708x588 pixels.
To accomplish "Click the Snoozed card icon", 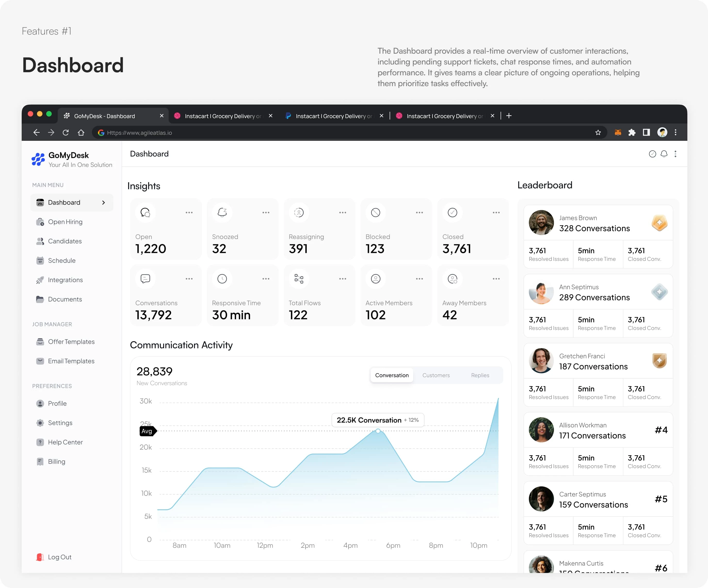I will click(222, 213).
